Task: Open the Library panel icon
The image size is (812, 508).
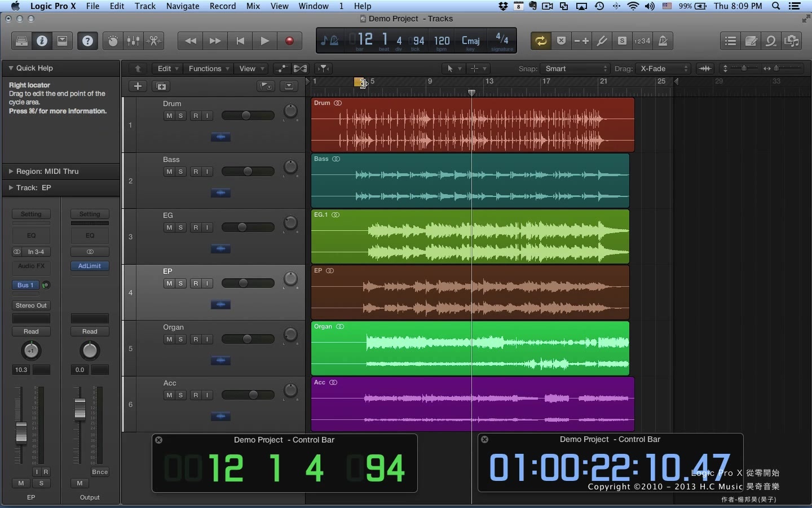Action: [21, 41]
